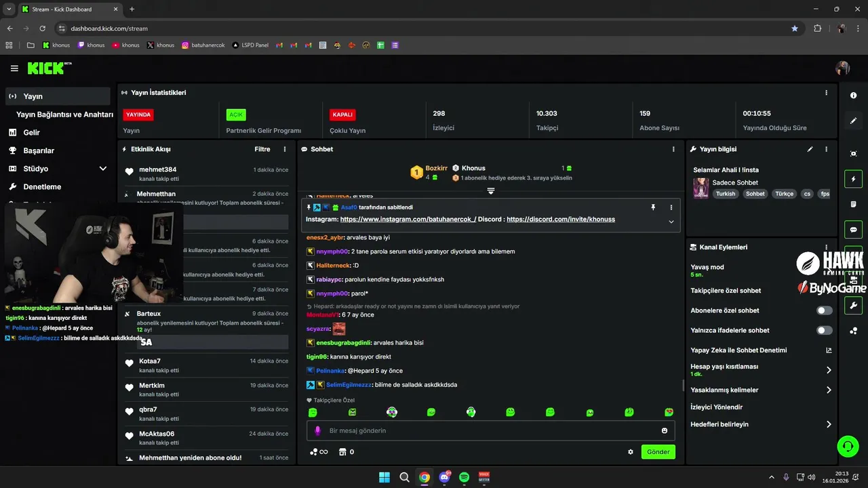This screenshot has width=868, height=488.
Task: Open Yasaklanmış kelimeler arrow
Action: point(829,390)
